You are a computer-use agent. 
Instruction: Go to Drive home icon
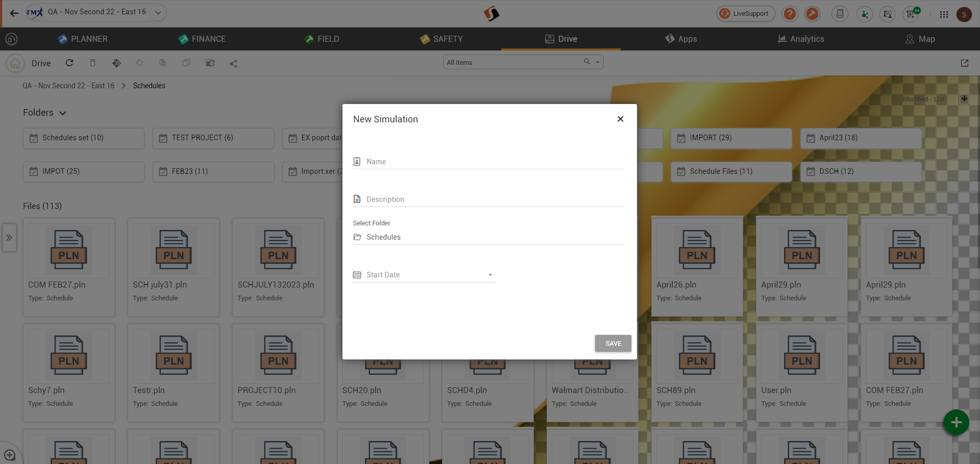pos(15,63)
